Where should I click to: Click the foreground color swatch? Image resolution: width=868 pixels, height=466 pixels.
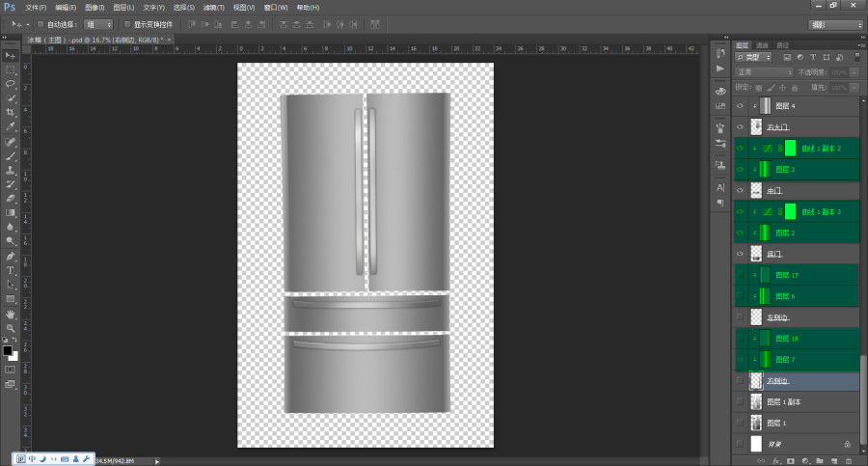point(7,350)
